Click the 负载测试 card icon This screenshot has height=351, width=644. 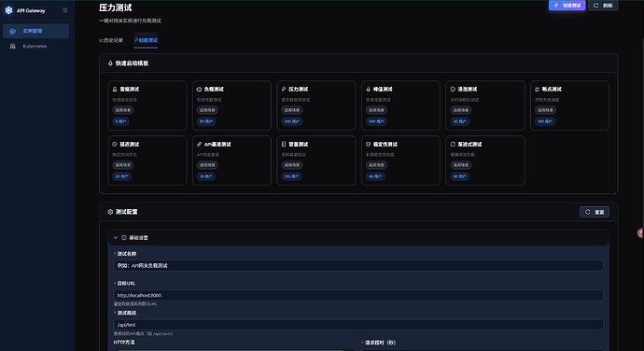(199, 90)
